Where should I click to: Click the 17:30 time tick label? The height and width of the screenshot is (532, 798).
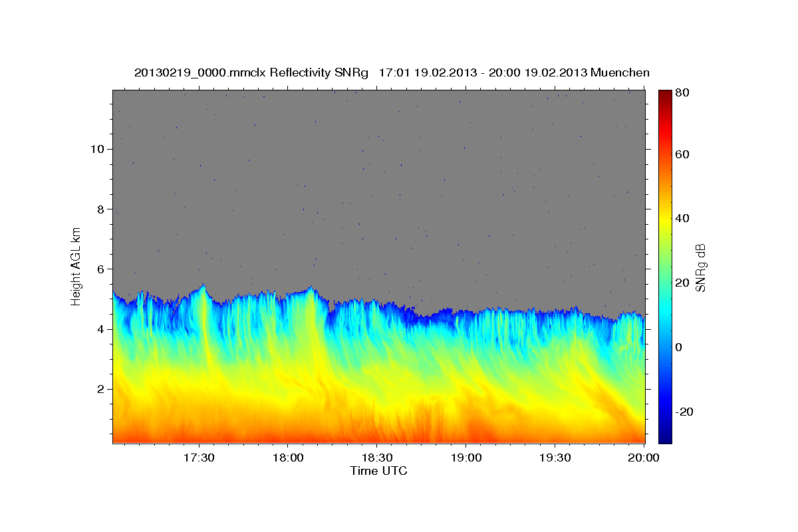tap(199, 458)
